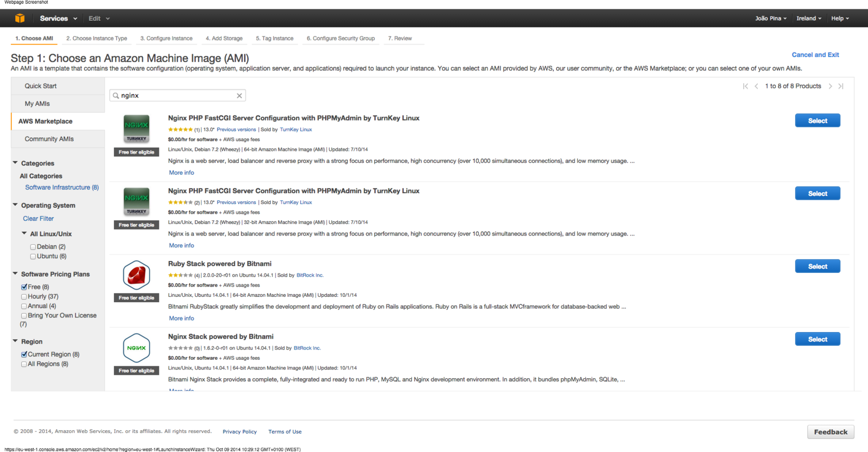Switch to Configure Security Group step
Image resolution: width=868 pixels, height=452 pixels.
341,39
